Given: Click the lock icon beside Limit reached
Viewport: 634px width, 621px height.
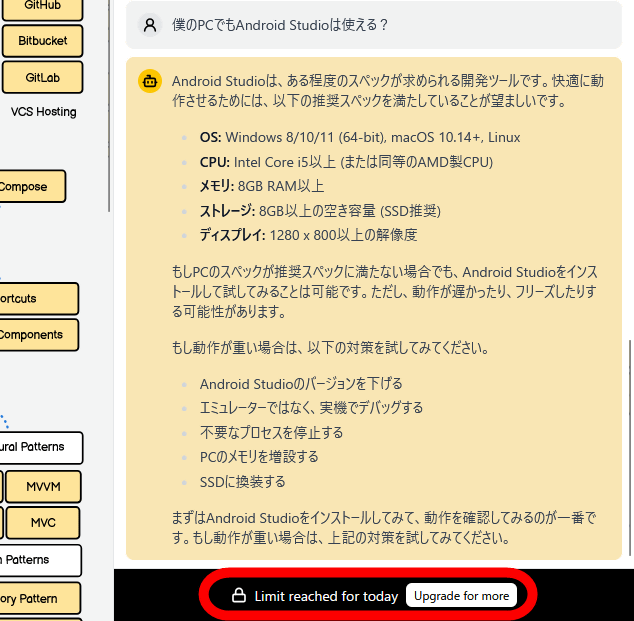Looking at the screenshot, I should (x=239, y=596).
